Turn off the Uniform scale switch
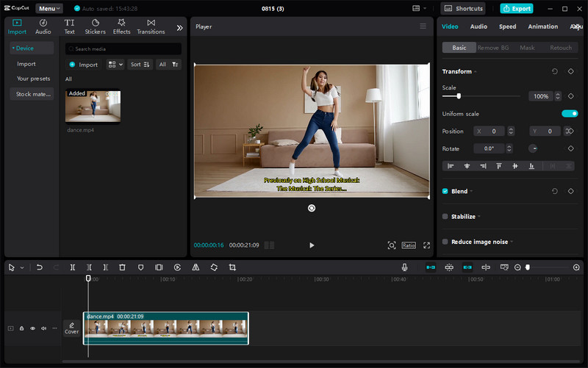 click(570, 114)
